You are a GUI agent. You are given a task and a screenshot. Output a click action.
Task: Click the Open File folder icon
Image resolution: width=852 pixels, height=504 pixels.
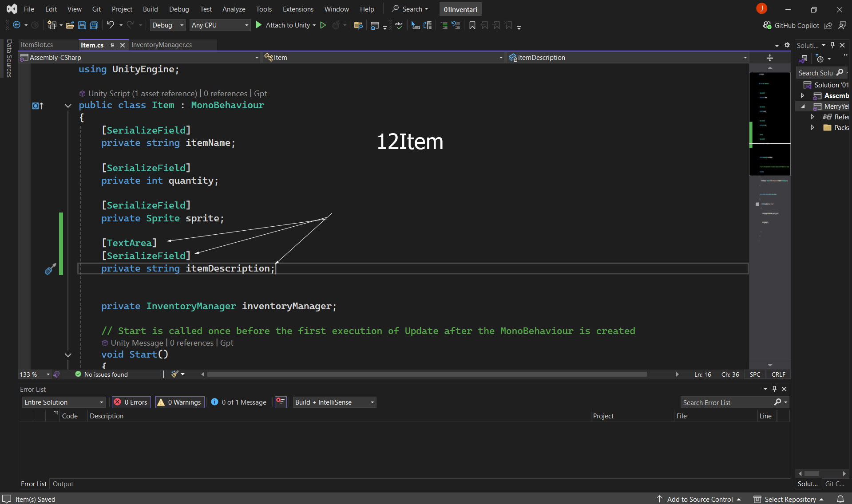pos(70,25)
